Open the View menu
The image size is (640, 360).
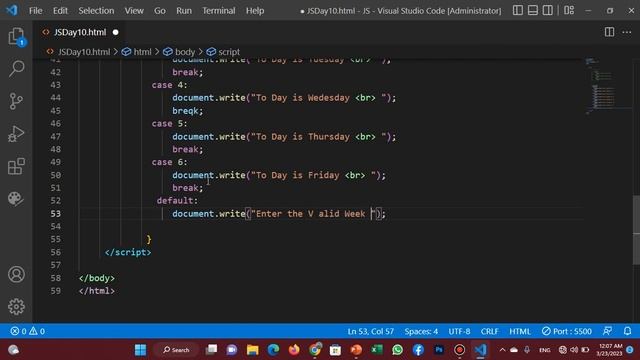click(x=134, y=11)
